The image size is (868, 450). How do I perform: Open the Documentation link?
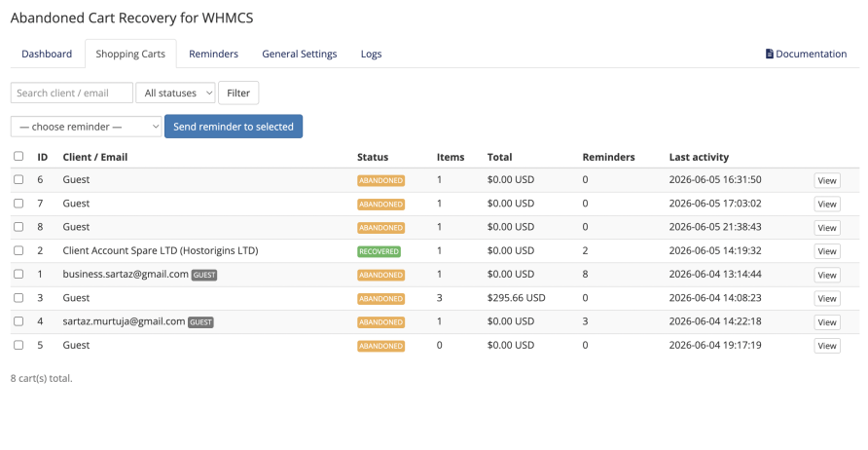pyautogui.click(x=806, y=54)
